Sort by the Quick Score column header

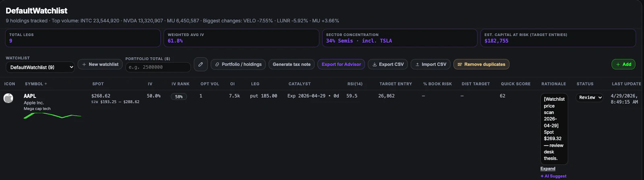[x=516, y=84]
